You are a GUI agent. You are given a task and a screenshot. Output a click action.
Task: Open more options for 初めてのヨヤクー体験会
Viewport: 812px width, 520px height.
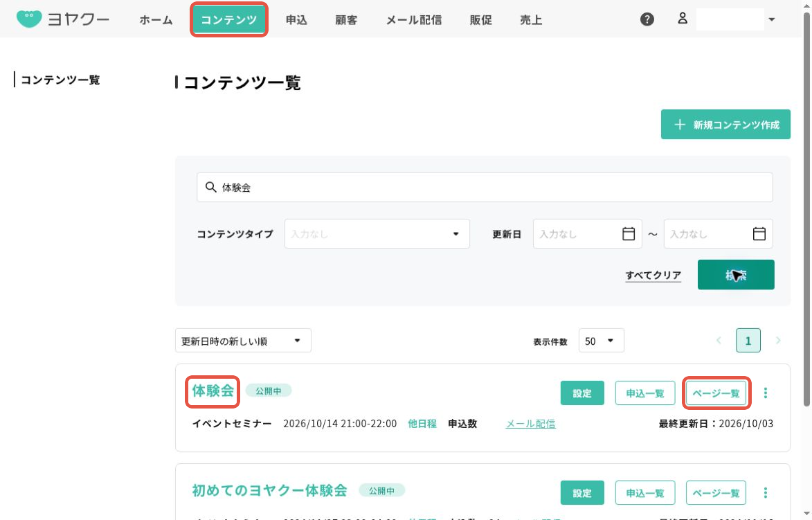point(765,492)
